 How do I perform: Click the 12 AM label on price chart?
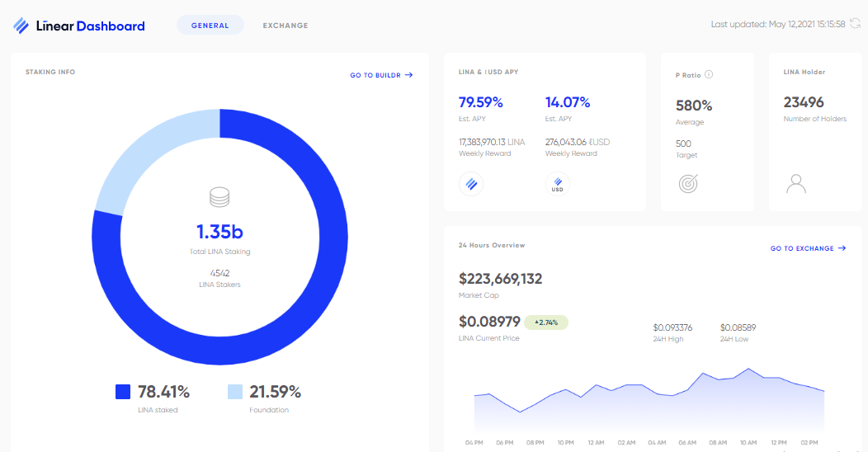coord(597,443)
